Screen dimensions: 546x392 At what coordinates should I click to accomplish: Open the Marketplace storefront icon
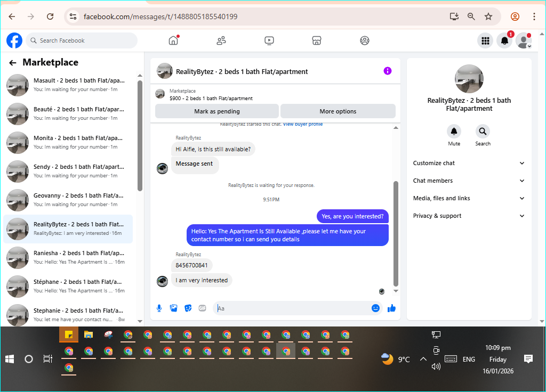[x=317, y=40]
